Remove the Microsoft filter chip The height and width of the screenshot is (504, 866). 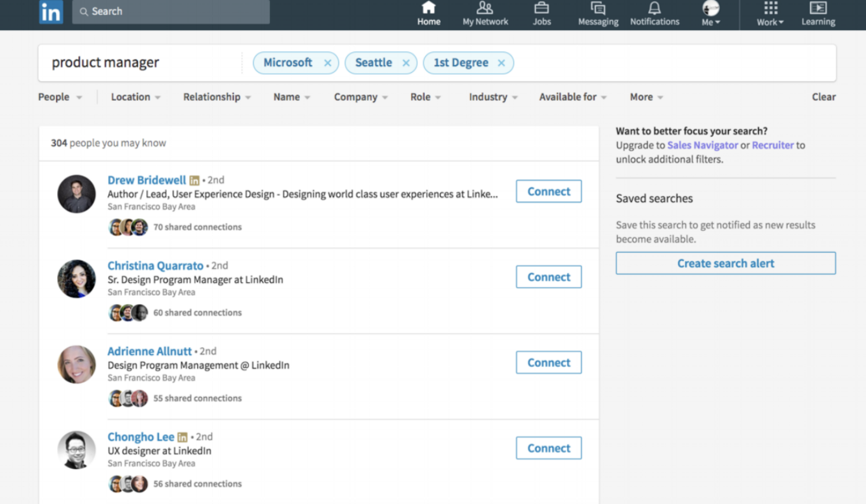(327, 63)
